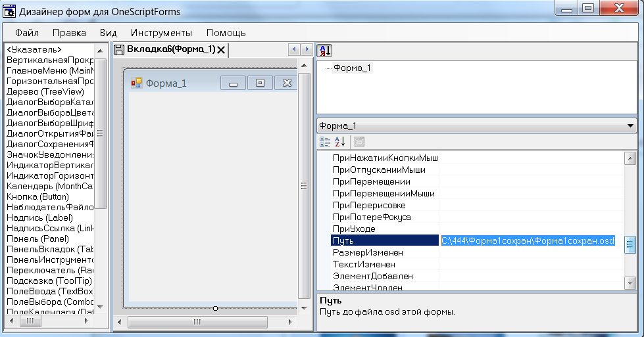This screenshot has height=337, width=644.
Task: Close the Вкладка6(Форма_1) tab with X
Action: pyautogui.click(x=221, y=50)
